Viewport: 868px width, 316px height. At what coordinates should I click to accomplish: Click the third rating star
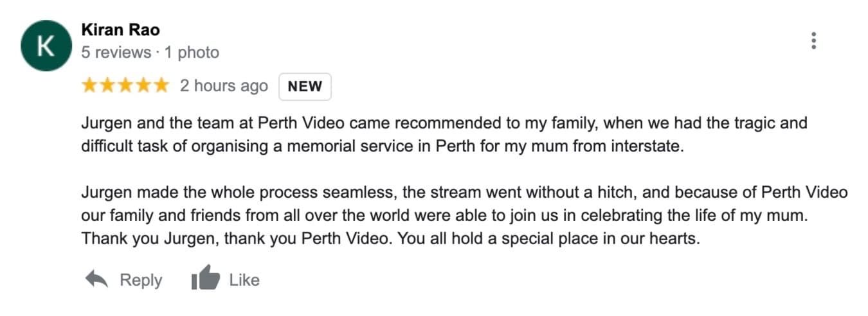[125, 85]
